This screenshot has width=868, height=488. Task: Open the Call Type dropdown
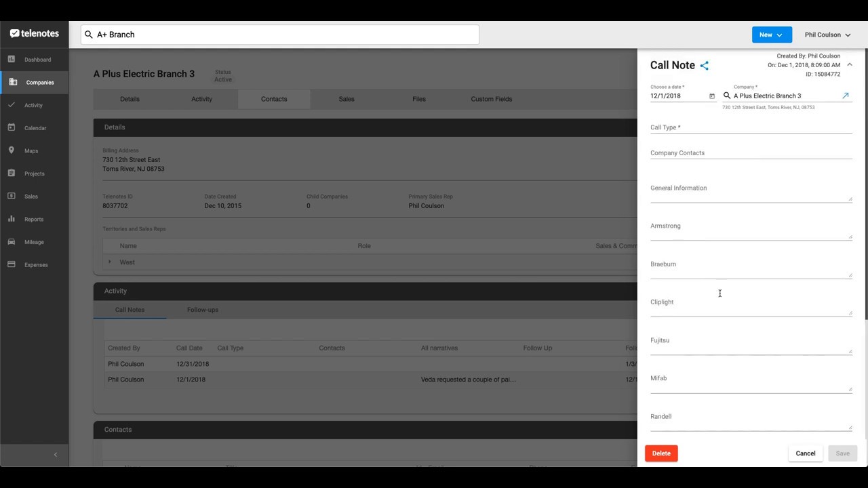coord(751,127)
